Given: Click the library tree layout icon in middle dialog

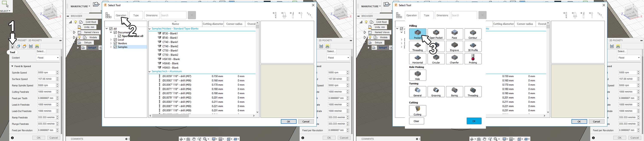Looking at the screenshot, I should coord(108,15).
